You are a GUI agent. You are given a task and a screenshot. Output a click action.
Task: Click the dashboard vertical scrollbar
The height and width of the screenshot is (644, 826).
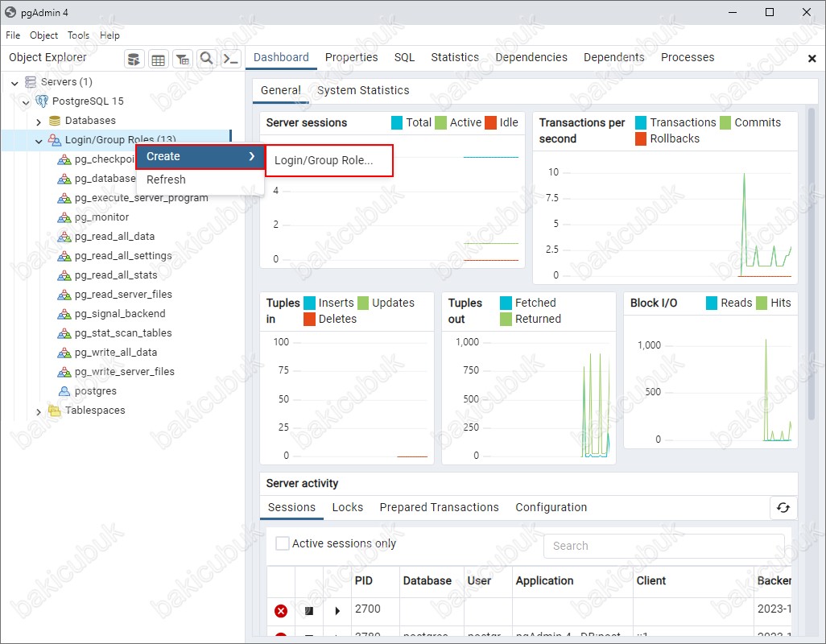click(812, 263)
